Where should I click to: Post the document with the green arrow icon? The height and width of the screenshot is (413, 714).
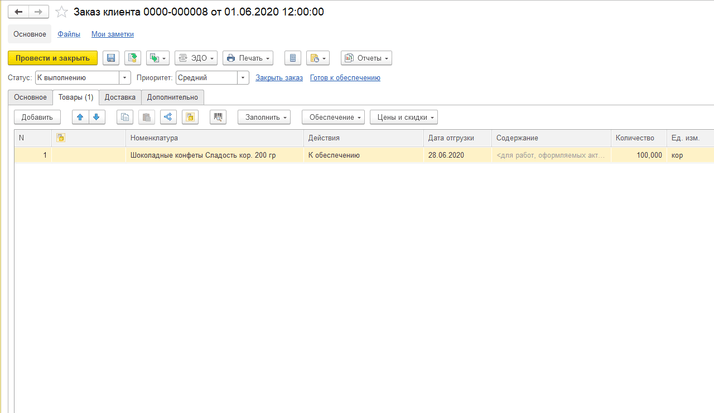133,58
